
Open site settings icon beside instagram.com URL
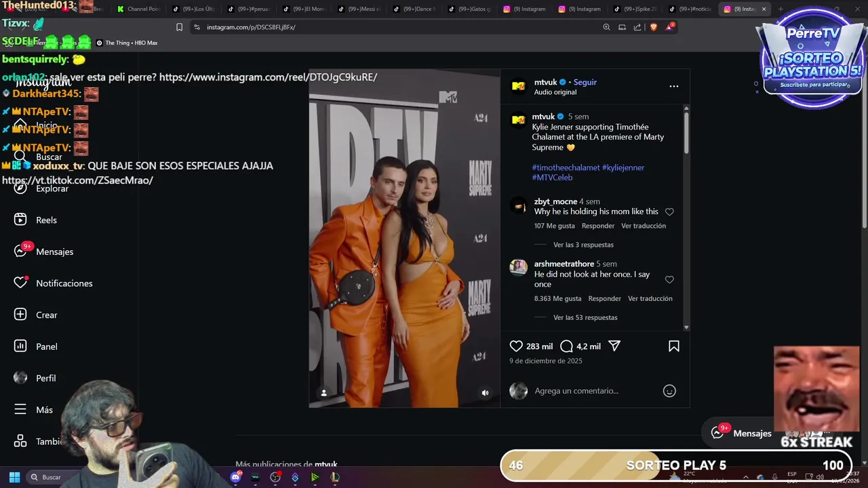(x=197, y=27)
